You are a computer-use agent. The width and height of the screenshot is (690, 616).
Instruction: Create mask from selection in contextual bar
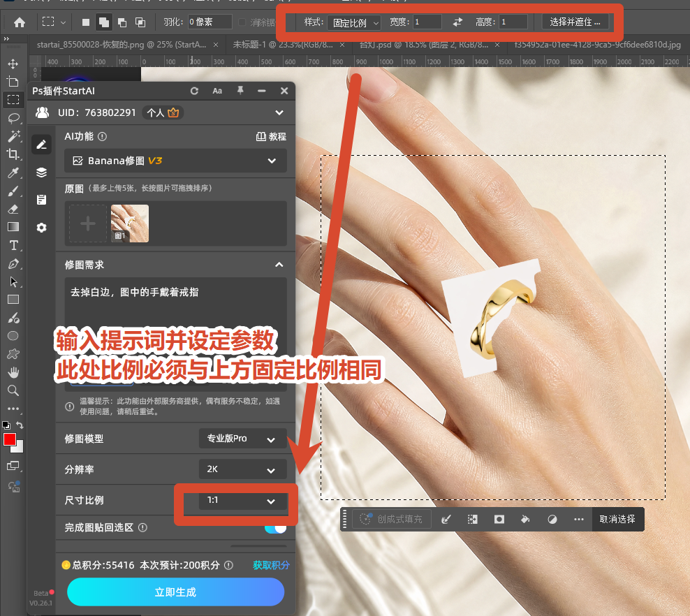pyautogui.click(x=499, y=519)
